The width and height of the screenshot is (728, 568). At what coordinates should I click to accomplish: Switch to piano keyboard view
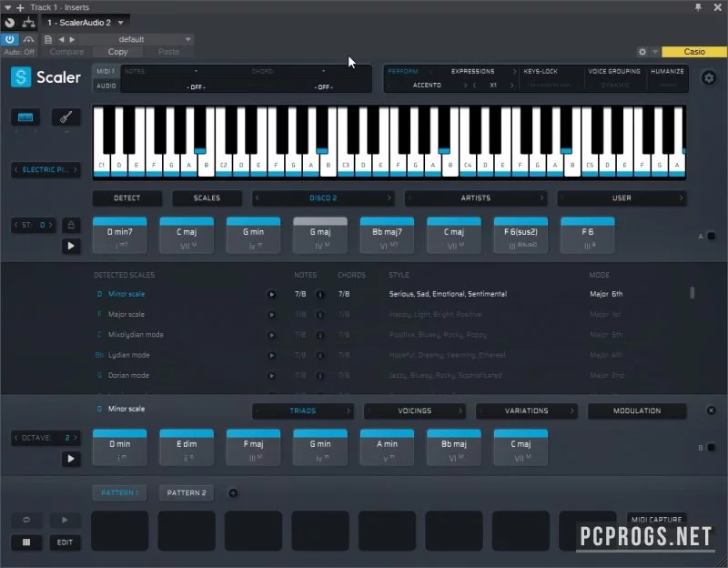coord(25,117)
